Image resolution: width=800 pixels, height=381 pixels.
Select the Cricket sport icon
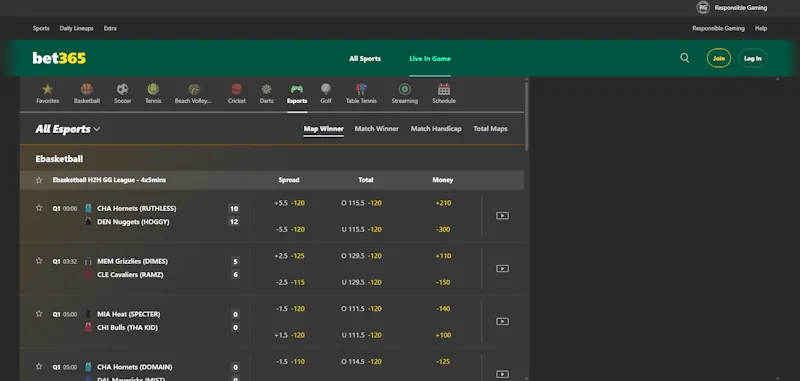[x=237, y=90]
